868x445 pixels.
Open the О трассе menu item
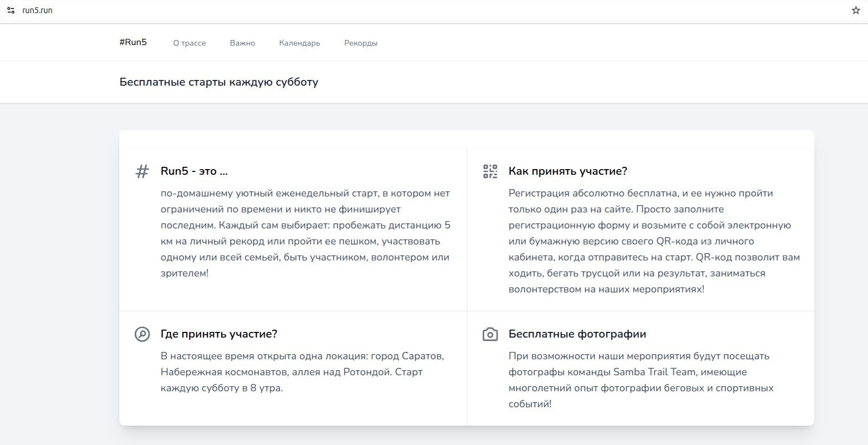(189, 43)
